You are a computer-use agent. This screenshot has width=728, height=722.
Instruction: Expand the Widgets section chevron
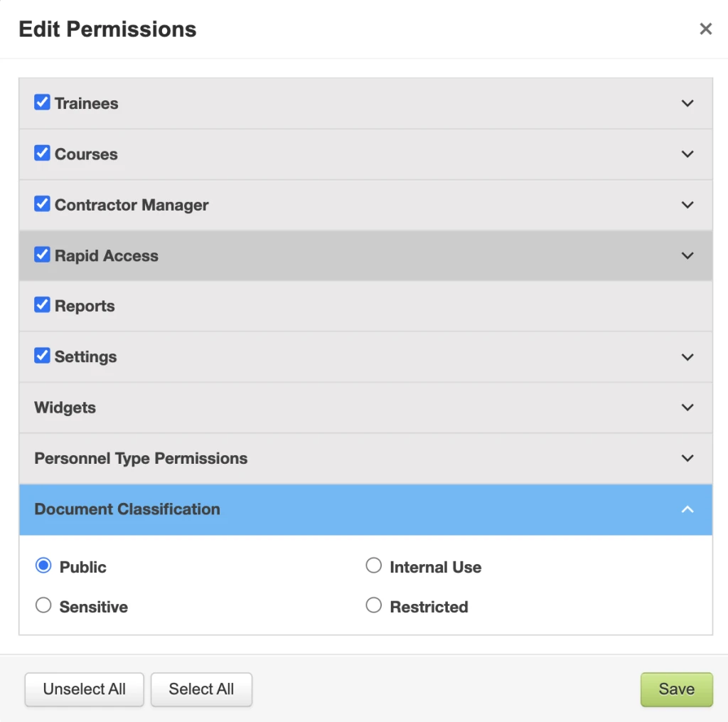point(687,408)
